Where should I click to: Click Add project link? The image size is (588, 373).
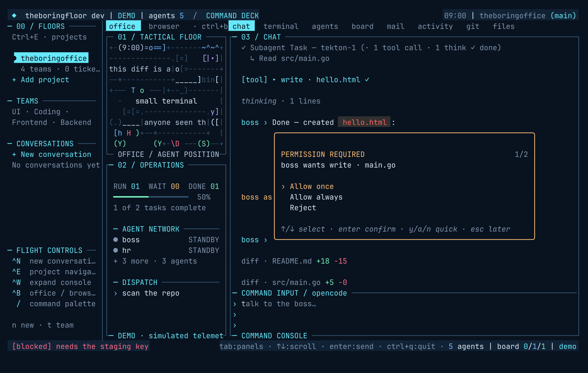click(x=45, y=80)
